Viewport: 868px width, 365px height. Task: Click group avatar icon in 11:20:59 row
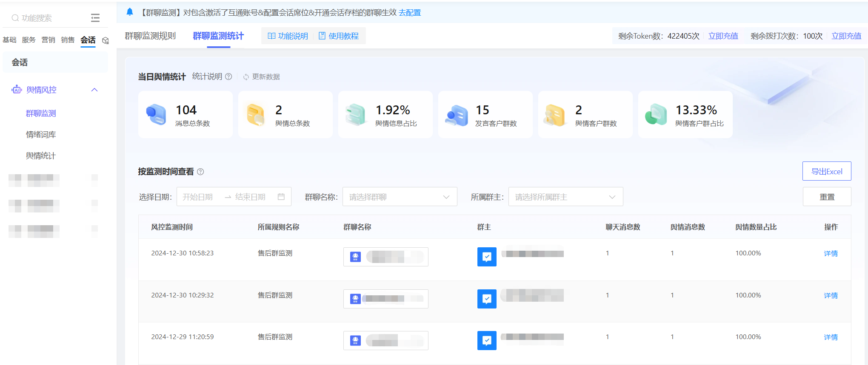tap(355, 340)
